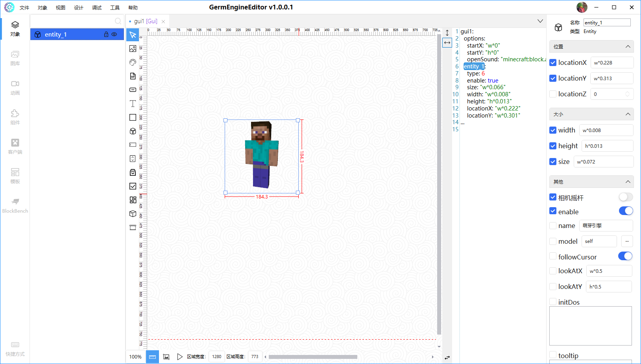Select the text label tool
The image size is (641, 364).
(x=133, y=104)
